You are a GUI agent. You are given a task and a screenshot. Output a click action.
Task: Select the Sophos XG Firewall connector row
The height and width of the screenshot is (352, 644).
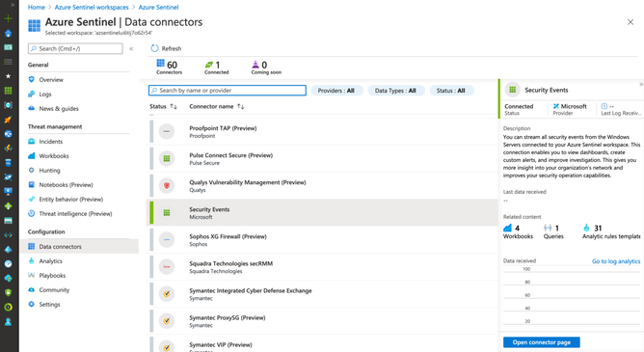[322, 240]
